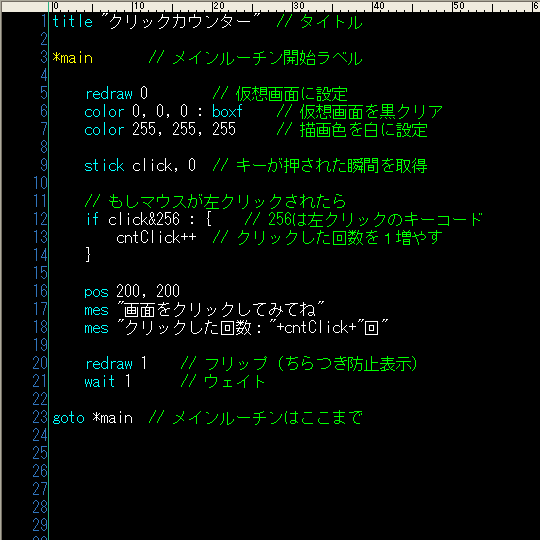Click the '仮想画面に設定' comment
The width and height of the screenshot is (540, 540).
pyautogui.click(x=292, y=94)
